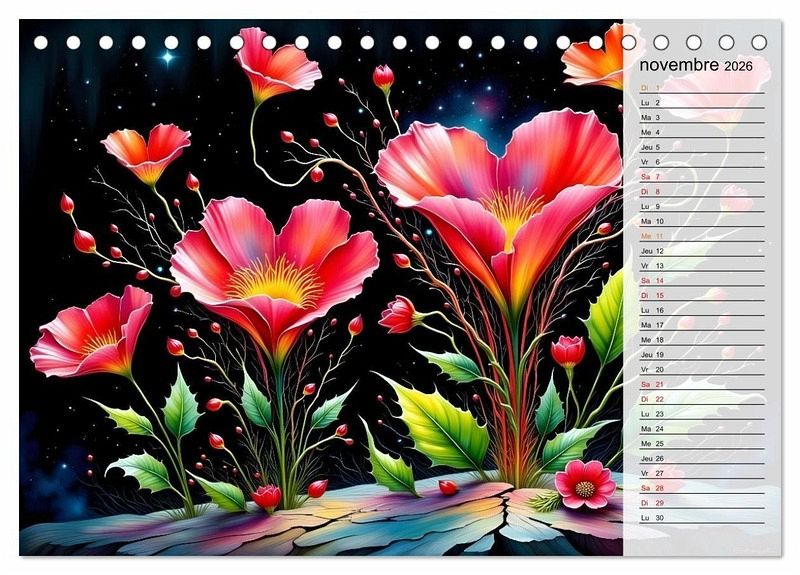Select Di 15 in the date column
The height and width of the screenshot is (575, 800).
point(651,296)
